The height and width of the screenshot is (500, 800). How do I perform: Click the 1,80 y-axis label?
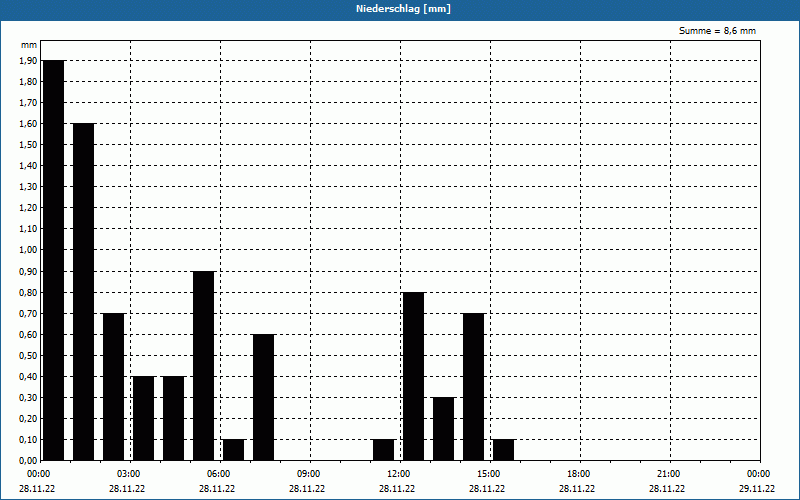28,81
